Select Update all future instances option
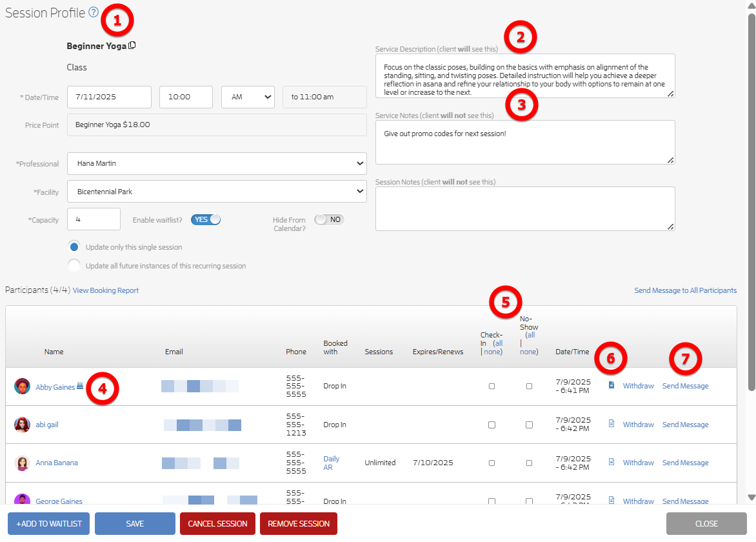Viewport: 756px width, 542px height. (x=74, y=265)
